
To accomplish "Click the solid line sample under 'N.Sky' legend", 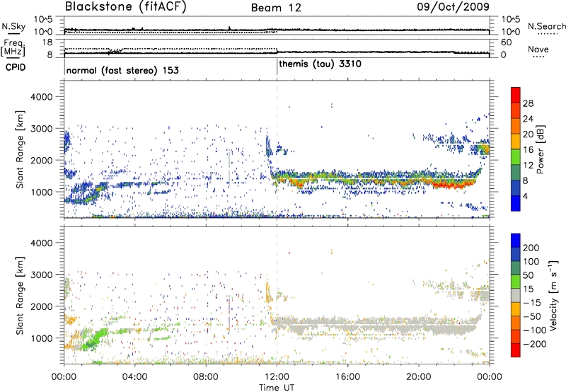I will pyautogui.click(x=13, y=33).
